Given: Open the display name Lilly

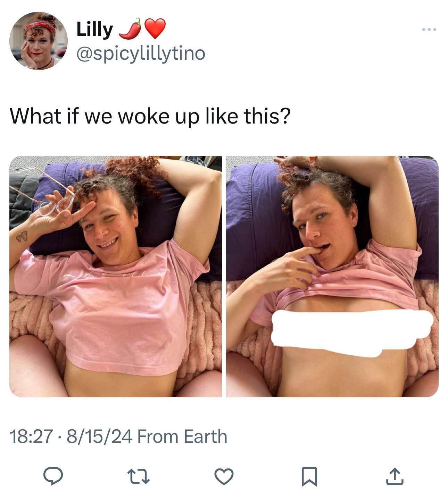Looking at the screenshot, I should (x=94, y=29).
